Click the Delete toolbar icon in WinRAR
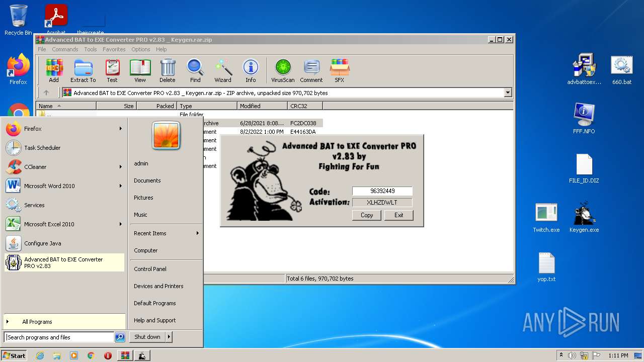 pos(168,71)
